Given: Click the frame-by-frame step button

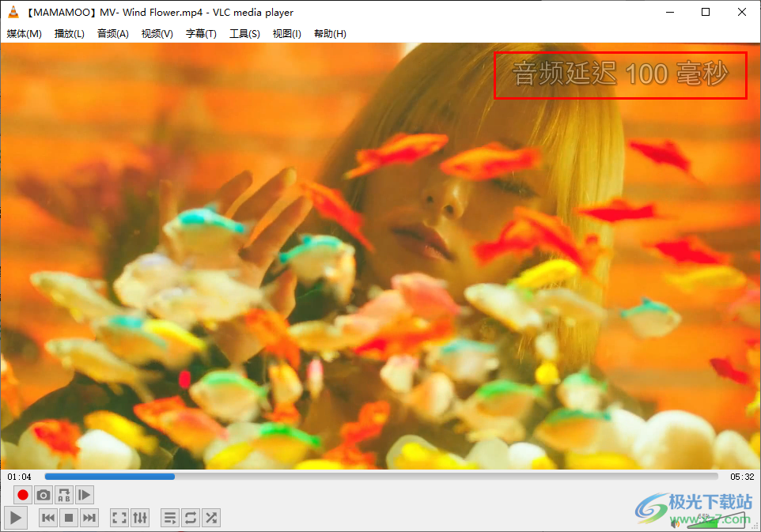Looking at the screenshot, I should [85, 495].
